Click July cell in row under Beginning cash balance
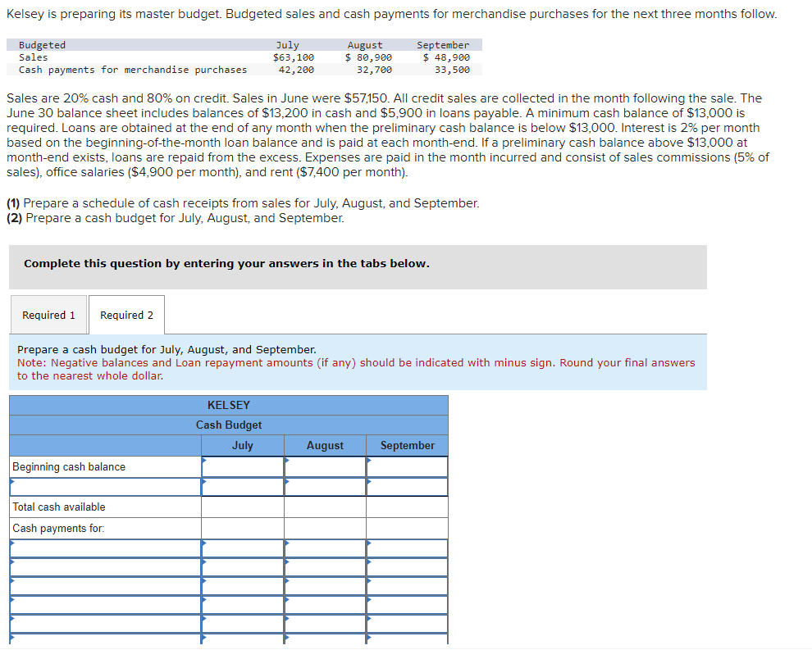The height and width of the screenshot is (650, 812). [242, 486]
